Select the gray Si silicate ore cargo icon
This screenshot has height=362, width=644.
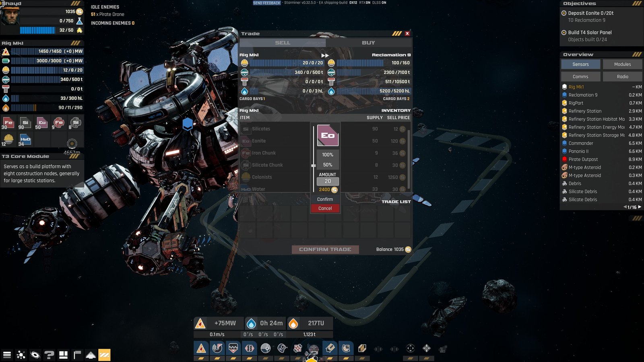click(x=25, y=123)
